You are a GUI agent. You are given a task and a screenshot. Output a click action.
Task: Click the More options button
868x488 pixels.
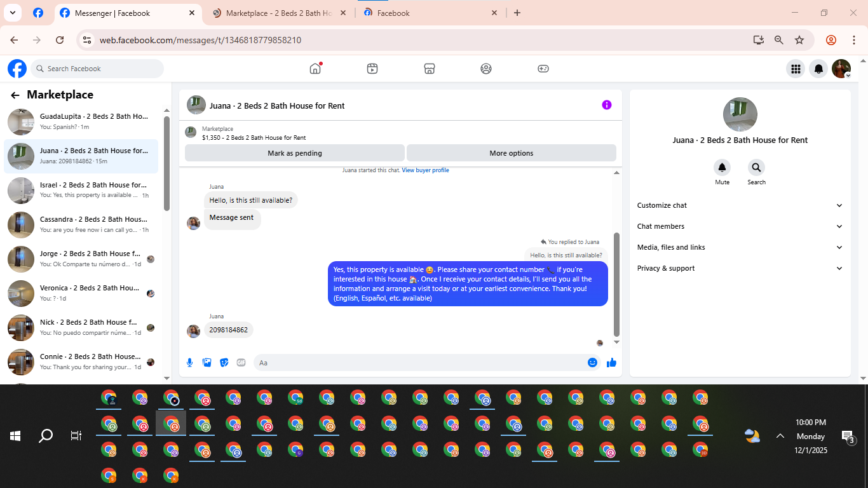tap(512, 153)
